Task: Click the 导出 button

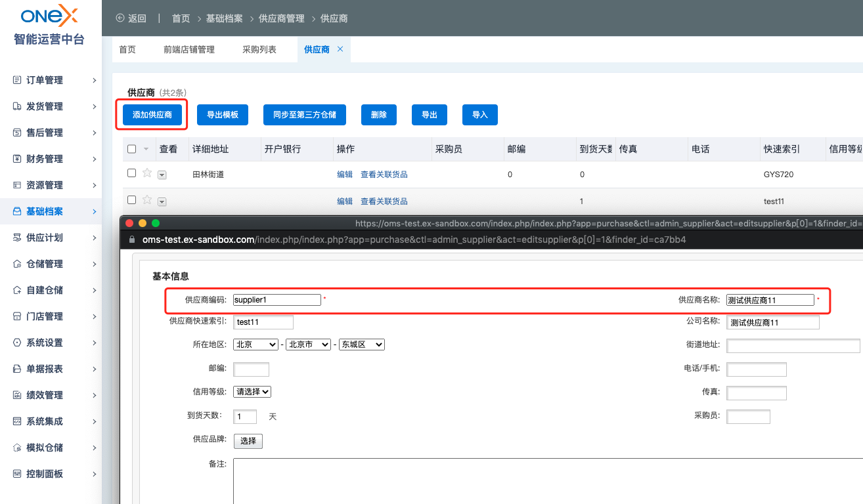Action: [x=430, y=114]
